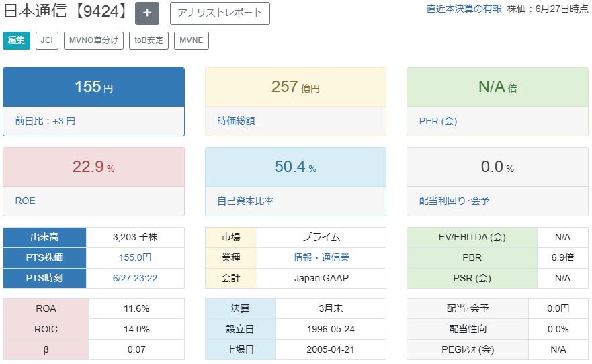Open the 自己資本比率 link
The height and width of the screenshot is (364, 592).
click(245, 201)
